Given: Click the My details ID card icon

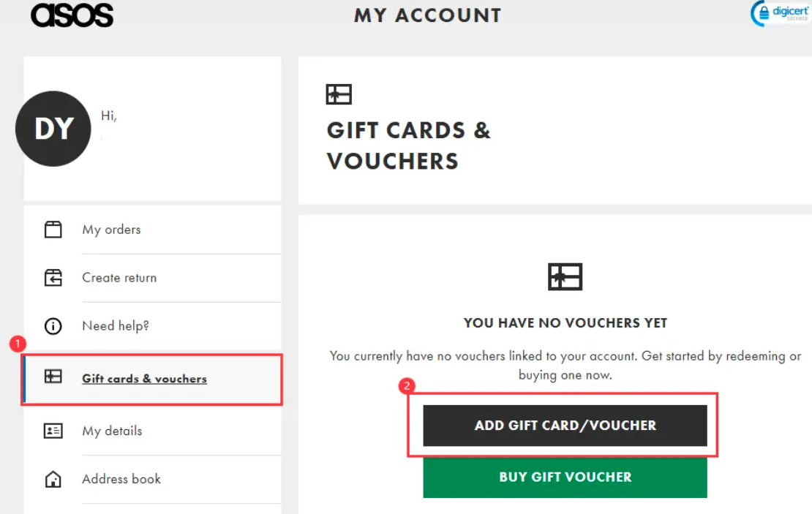Looking at the screenshot, I should [x=53, y=431].
